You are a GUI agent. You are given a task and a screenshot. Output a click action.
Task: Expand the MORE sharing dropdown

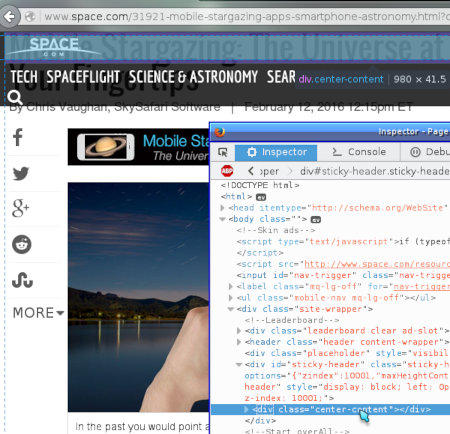[38, 313]
